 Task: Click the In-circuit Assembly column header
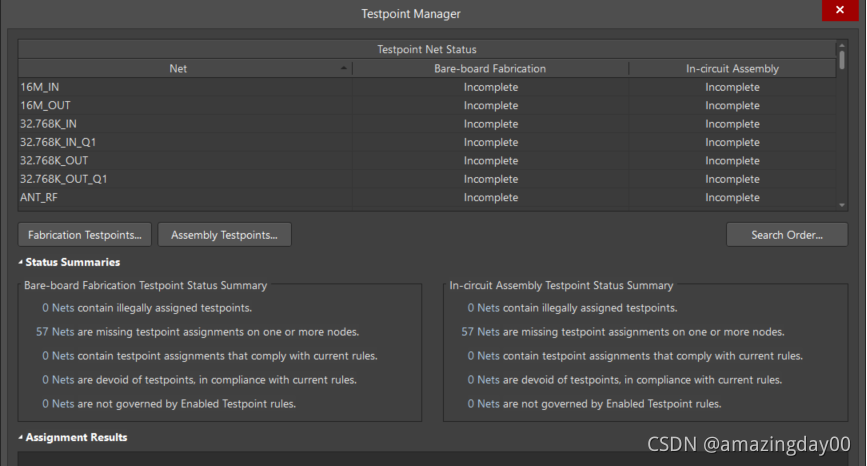tap(732, 69)
